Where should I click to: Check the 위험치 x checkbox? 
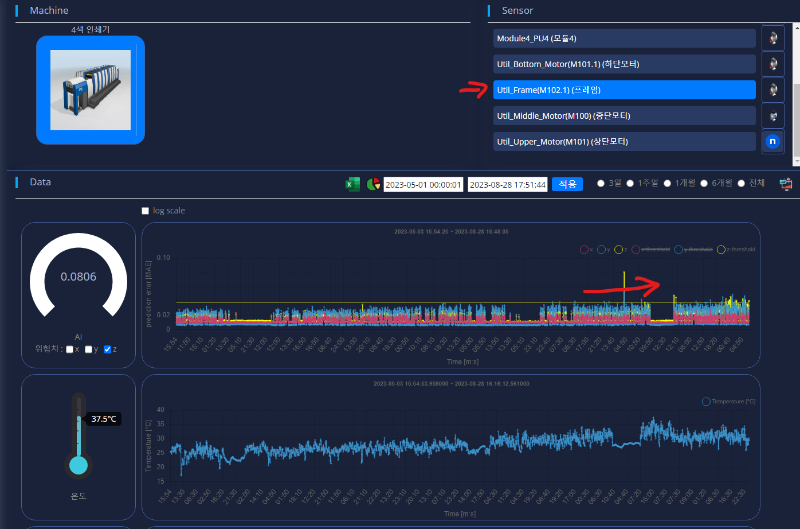70,349
